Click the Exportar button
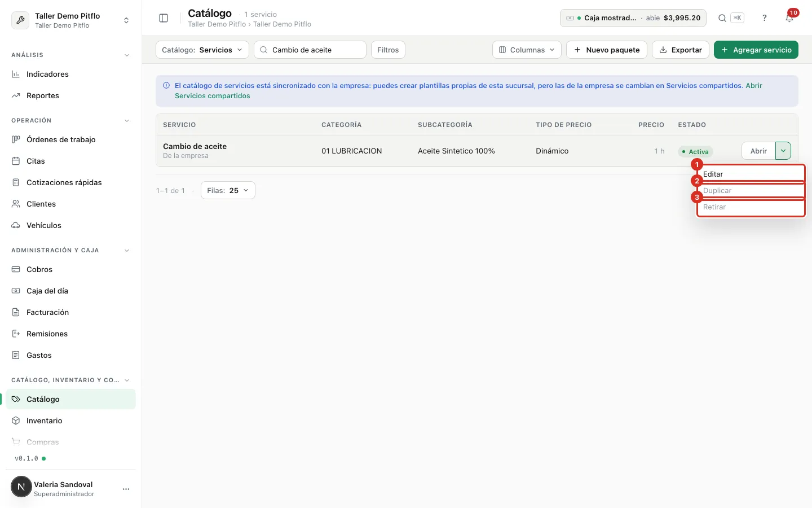812x508 pixels. (x=681, y=50)
